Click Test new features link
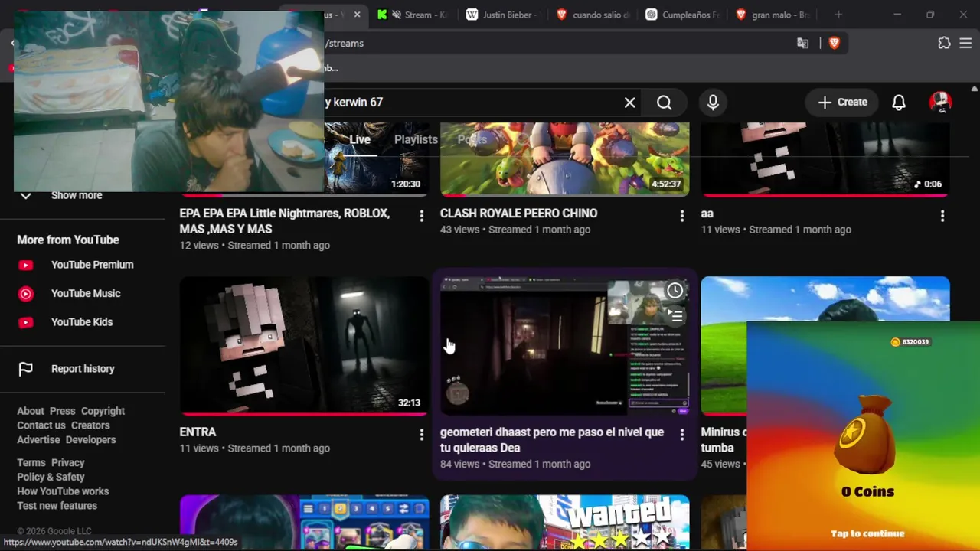This screenshot has width=980, height=551. 57,506
